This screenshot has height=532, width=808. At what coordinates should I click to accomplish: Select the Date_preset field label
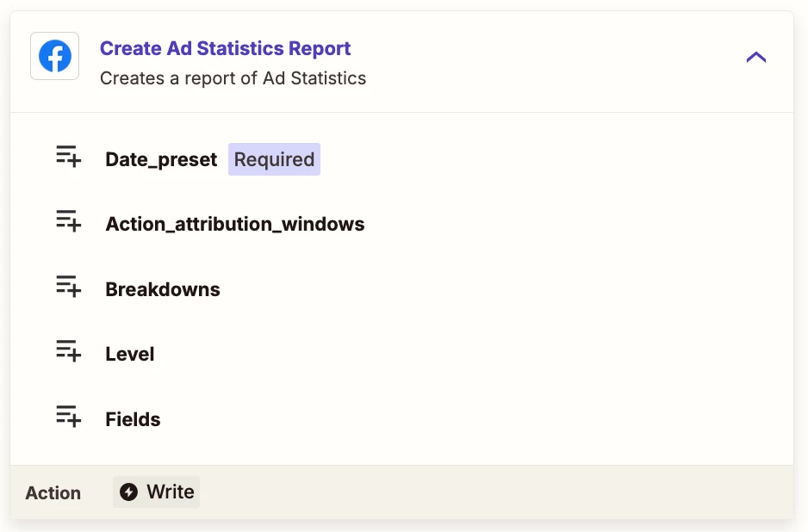coord(161,159)
